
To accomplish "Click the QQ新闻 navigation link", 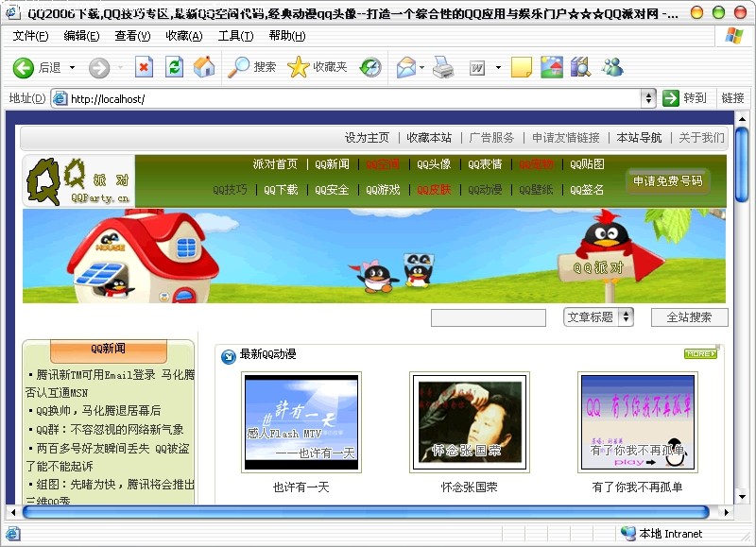I will pyautogui.click(x=332, y=164).
